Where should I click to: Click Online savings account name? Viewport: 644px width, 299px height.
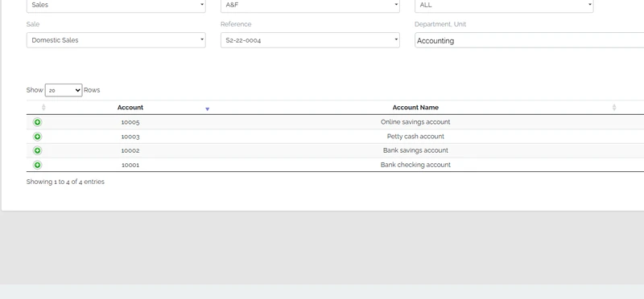click(x=415, y=122)
